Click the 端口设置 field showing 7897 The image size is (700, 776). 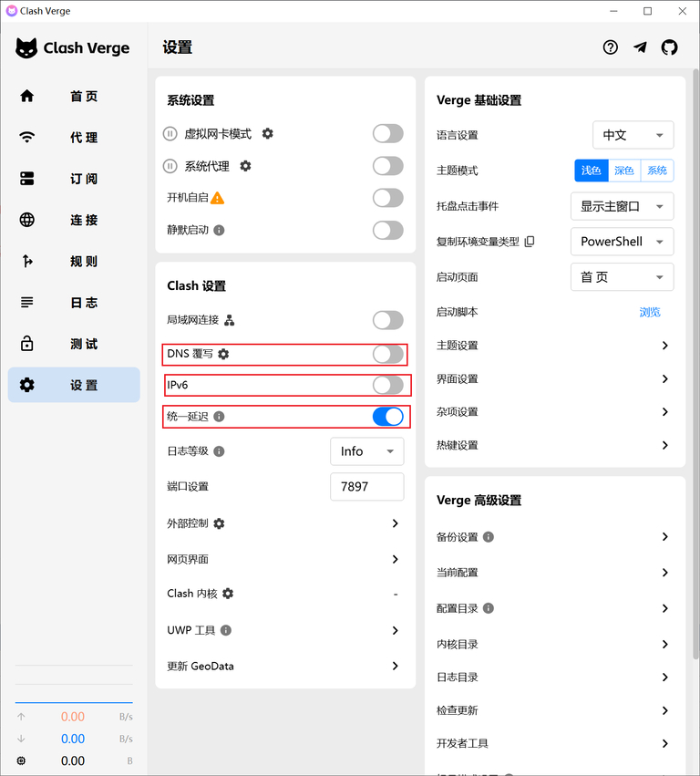point(367,487)
